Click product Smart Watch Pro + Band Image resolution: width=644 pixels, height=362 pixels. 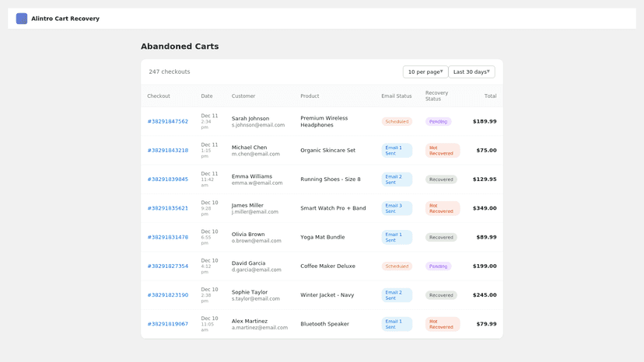point(333,208)
